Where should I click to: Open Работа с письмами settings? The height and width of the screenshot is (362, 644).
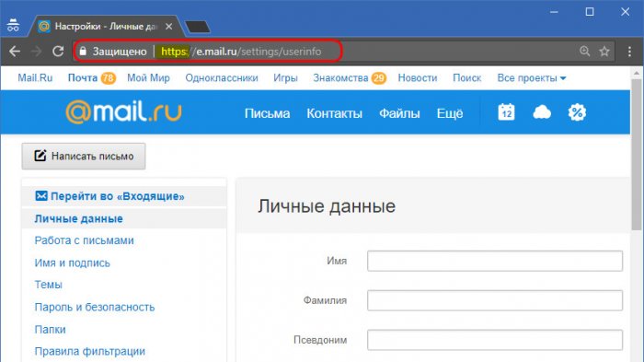[x=85, y=240]
